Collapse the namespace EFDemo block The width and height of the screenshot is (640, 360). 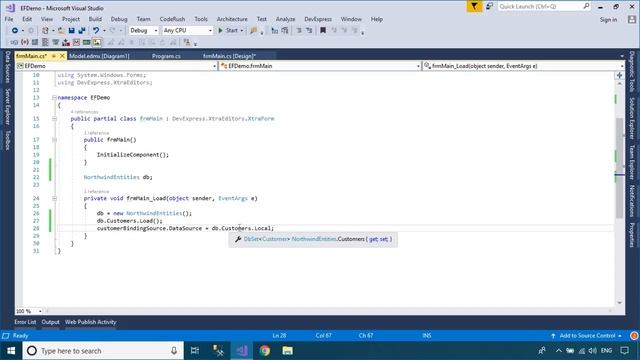[54, 98]
